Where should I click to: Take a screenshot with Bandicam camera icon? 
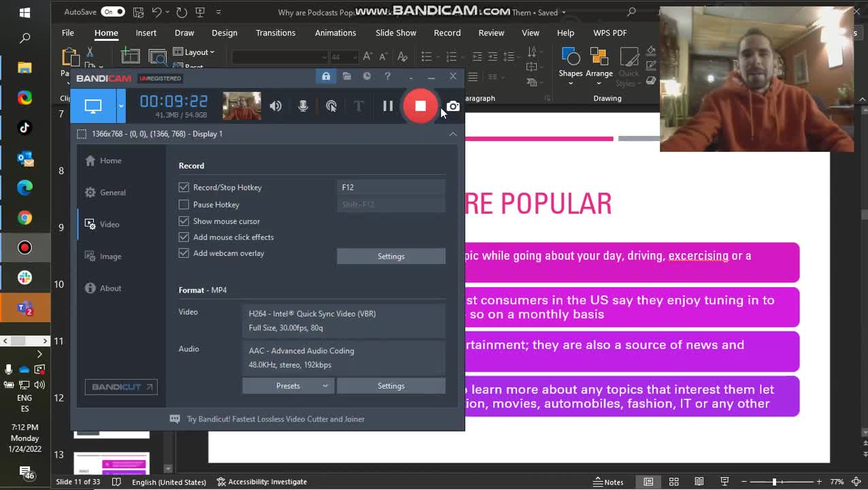[x=453, y=106]
